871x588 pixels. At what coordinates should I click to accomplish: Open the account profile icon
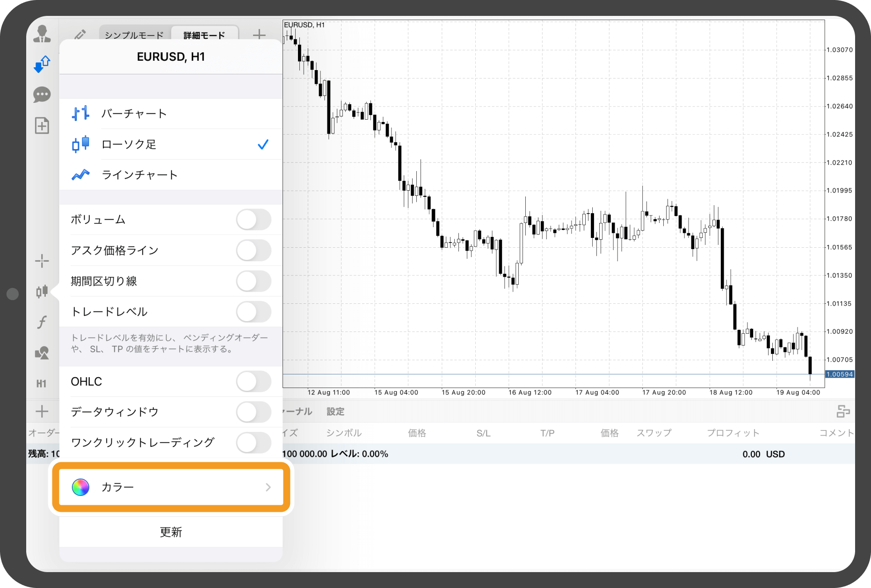[x=42, y=34]
